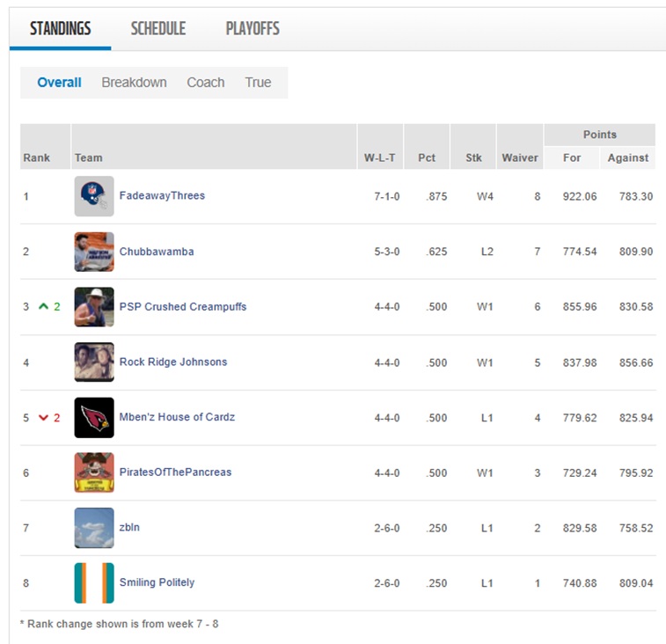Click the rank change footnote text
Screen dimensions: 666x644
[x=120, y=624]
